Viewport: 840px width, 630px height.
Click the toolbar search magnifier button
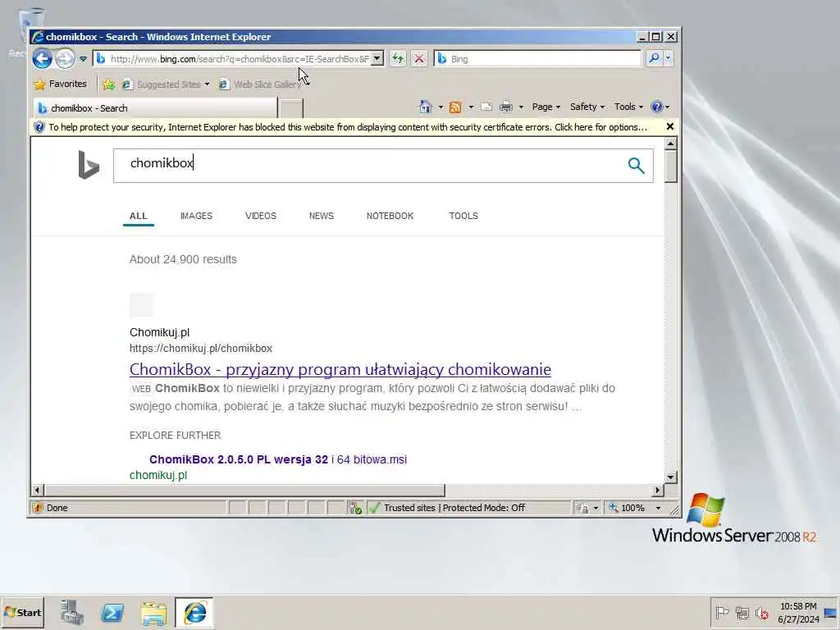(x=654, y=58)
